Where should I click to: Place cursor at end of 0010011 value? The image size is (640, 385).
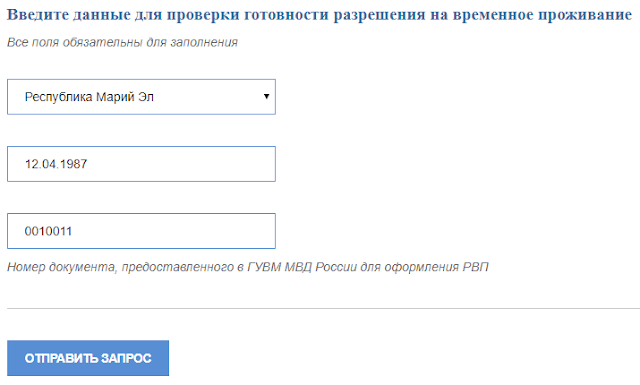tap(73, 231)
